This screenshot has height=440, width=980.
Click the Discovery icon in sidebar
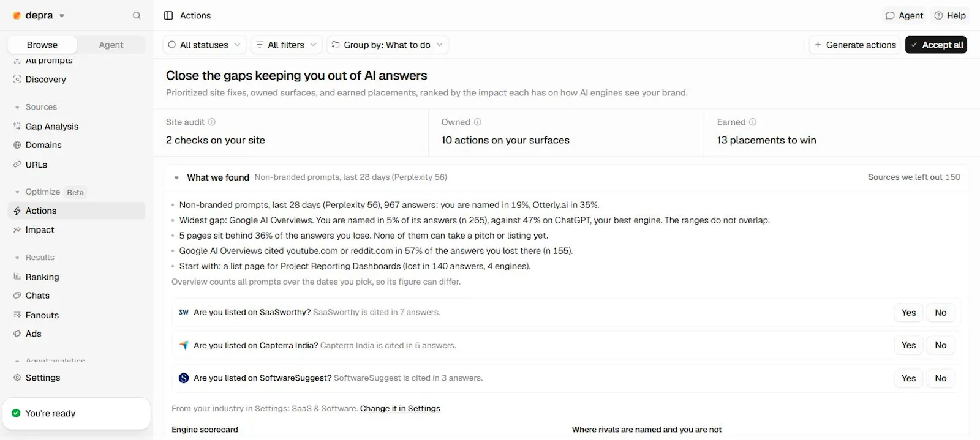pos(17,80)
